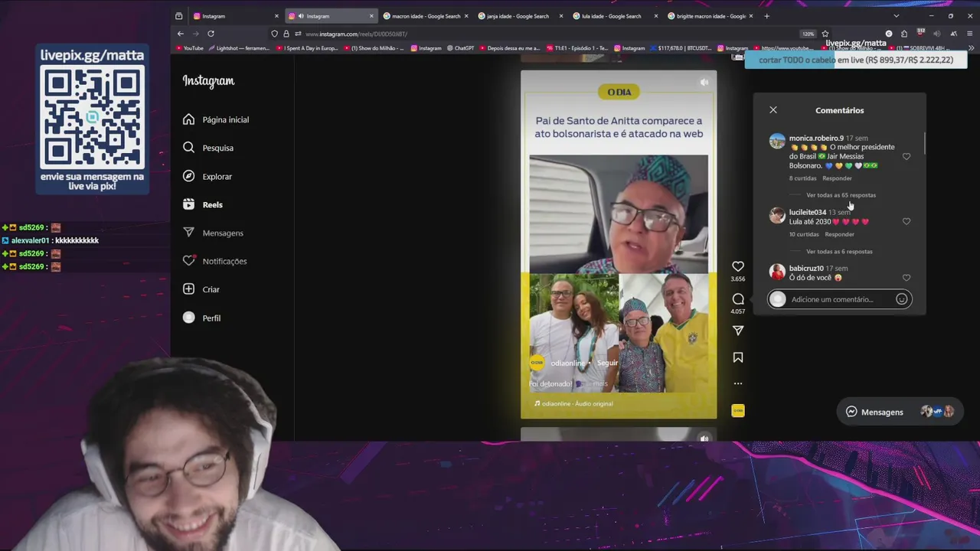Screen dimensions: 980x551
Task: Like monica.robeiro.9's comment
Action: [906, 157]
